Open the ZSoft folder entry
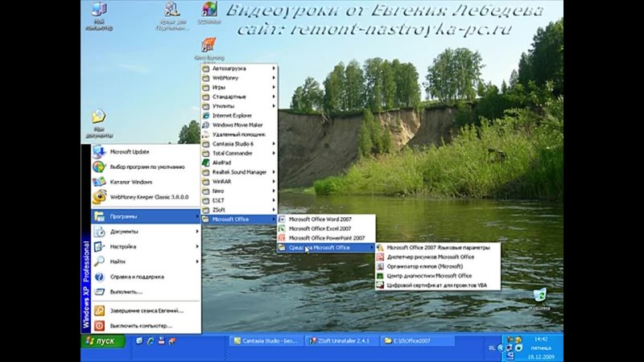Image resolution: width=644 pixels, height=362 pixels. [x=239, y=210]
